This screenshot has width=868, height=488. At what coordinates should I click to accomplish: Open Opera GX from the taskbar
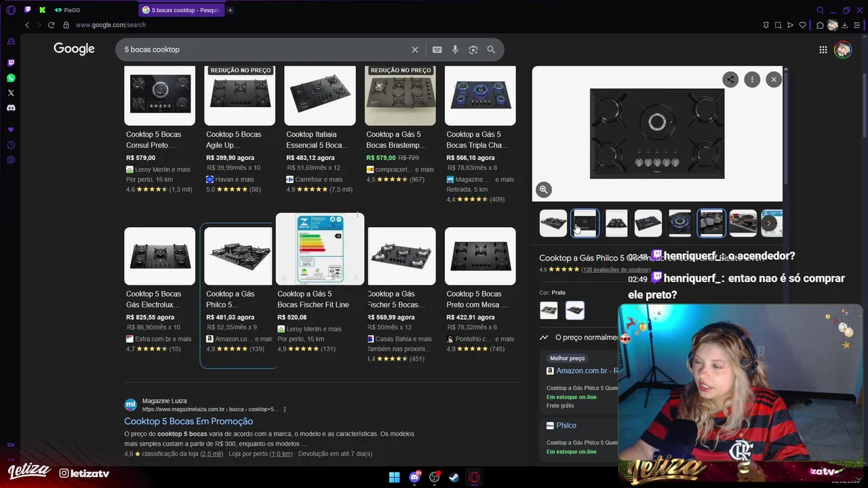(x=474, y=477)
